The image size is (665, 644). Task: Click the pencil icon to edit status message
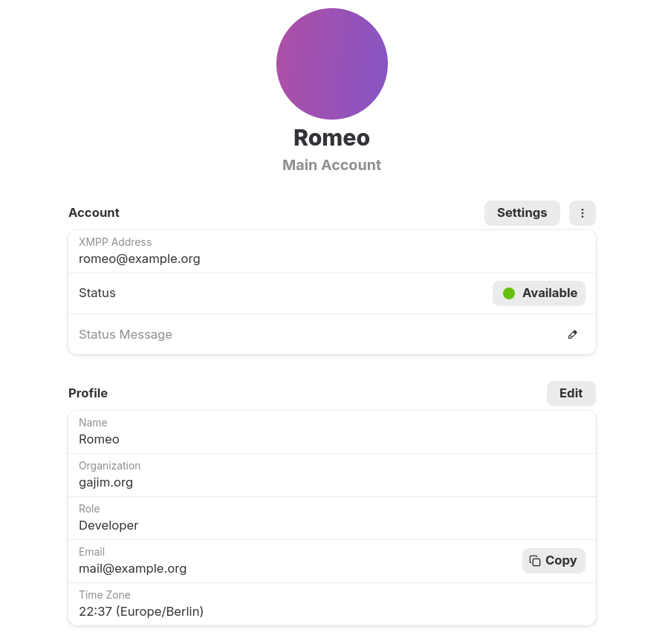coord(572,334)
